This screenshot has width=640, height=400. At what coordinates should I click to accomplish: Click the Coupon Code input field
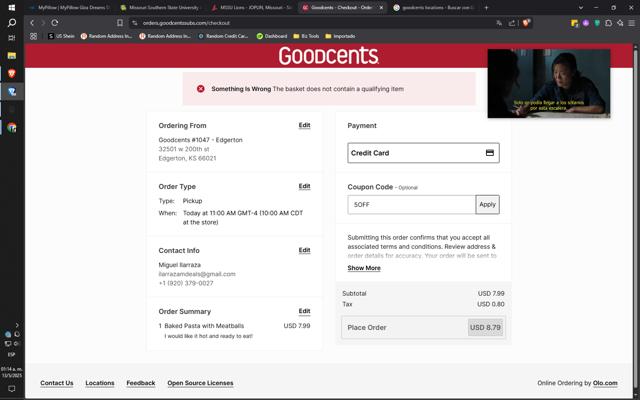[x=411, y=204]
